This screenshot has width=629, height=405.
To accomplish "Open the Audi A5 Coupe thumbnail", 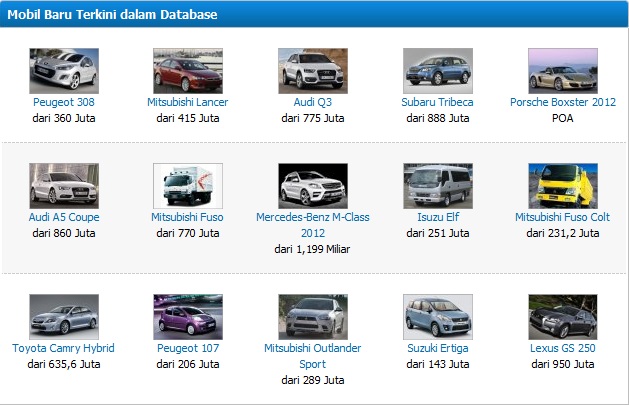I will (x=64, y=186).
